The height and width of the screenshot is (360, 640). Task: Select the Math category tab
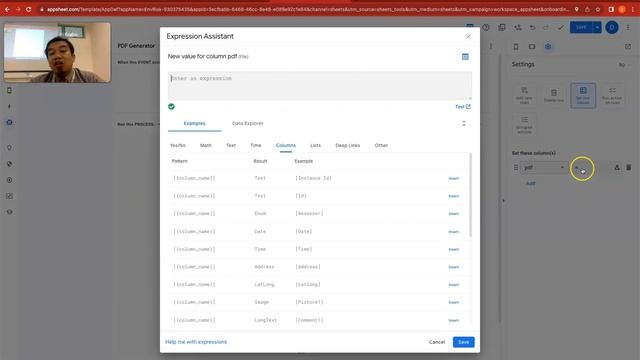point(206,145)
